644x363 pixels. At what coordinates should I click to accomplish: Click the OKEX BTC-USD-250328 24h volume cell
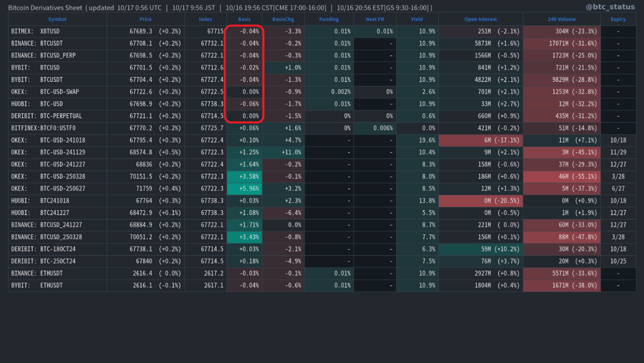coord(562,177)
